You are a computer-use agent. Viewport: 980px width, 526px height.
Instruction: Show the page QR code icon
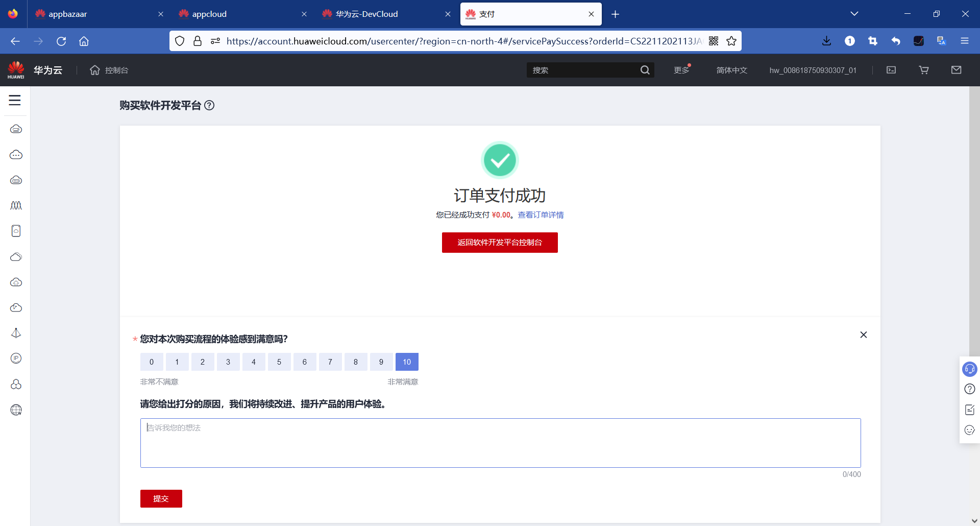[714, 41]
